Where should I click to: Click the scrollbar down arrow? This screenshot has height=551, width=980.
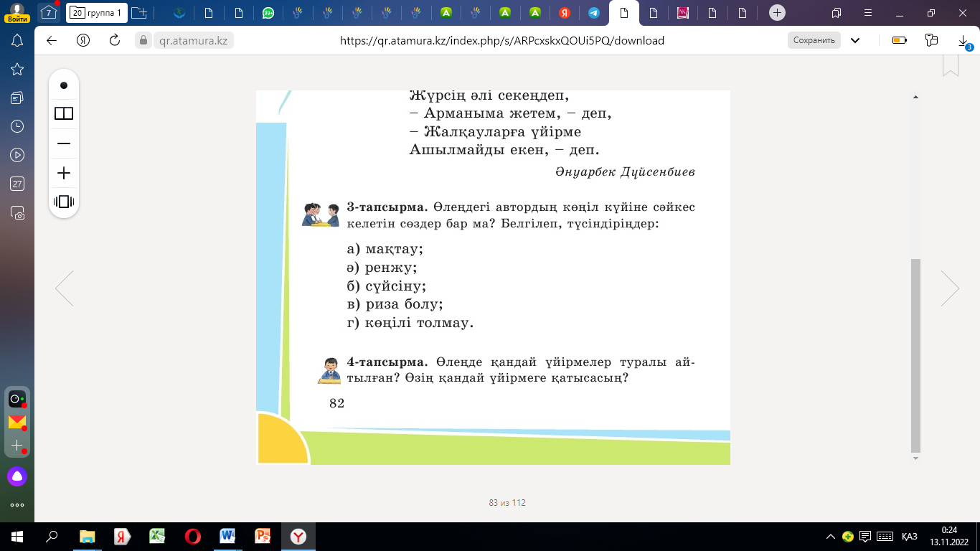(x=915, y=458)
